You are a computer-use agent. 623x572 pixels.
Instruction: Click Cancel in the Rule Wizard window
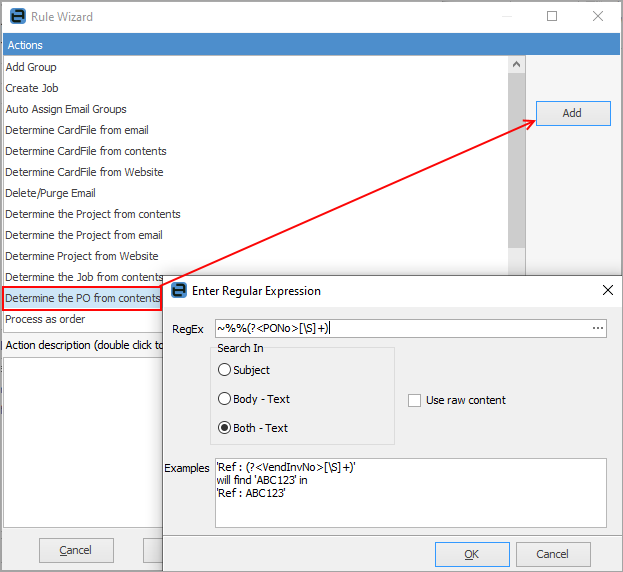[76, 550]
